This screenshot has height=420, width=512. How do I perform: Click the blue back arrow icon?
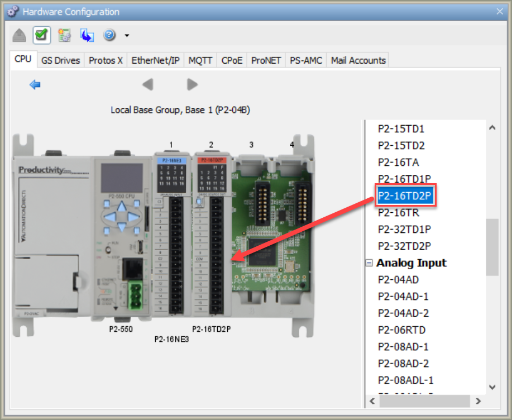pyautogui.click(x=35, y=85)
